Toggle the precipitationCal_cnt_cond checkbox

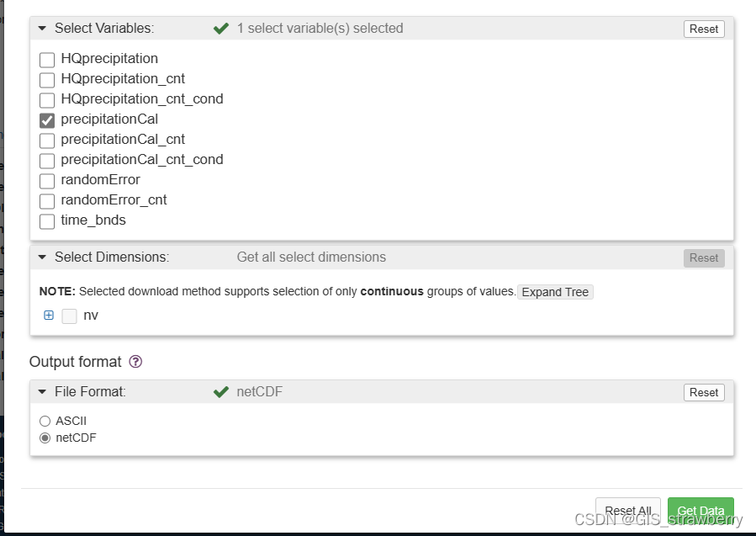click(47, 160)
